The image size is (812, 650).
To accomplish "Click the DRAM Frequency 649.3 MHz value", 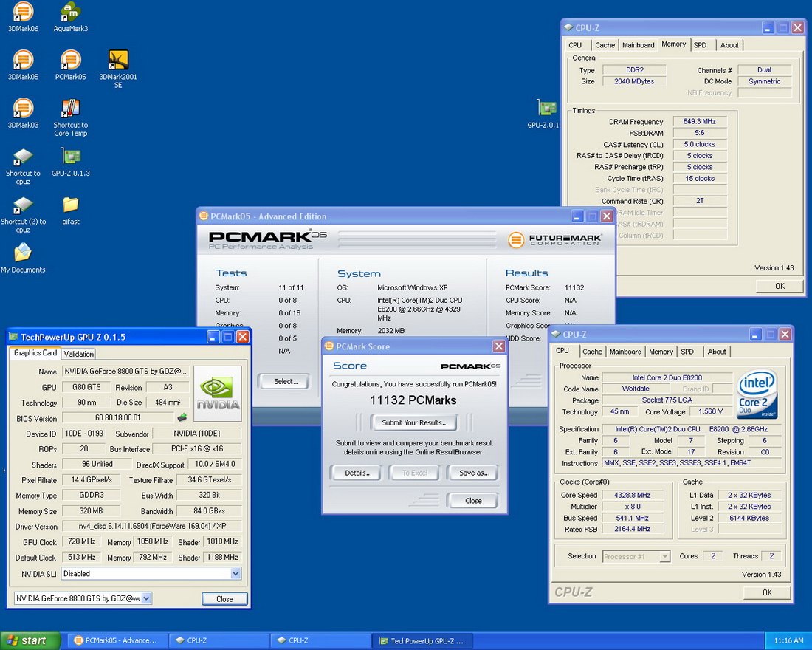I will (699, 121).
